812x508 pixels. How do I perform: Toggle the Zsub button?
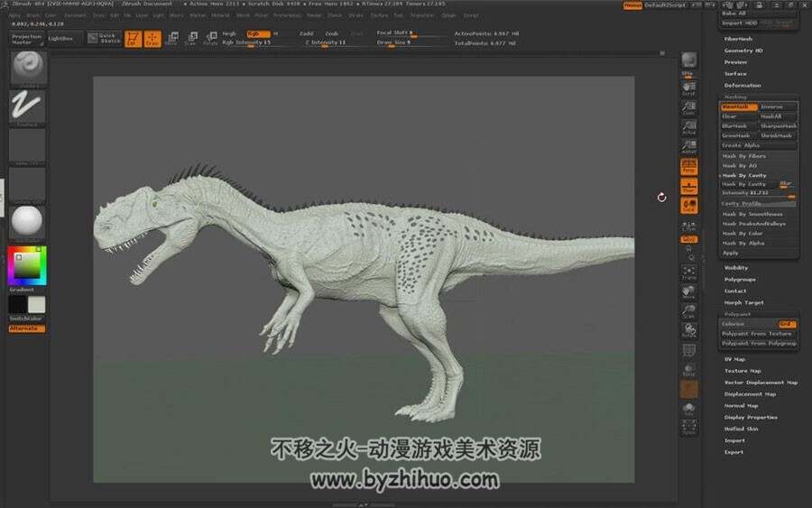331,33
